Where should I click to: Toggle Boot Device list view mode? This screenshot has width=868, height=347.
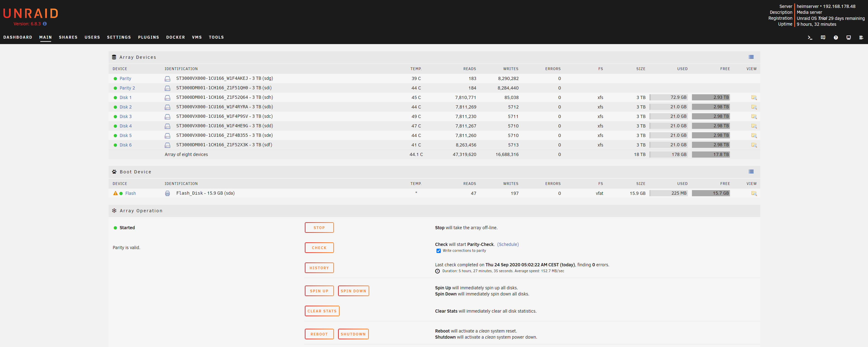(751, 172)
